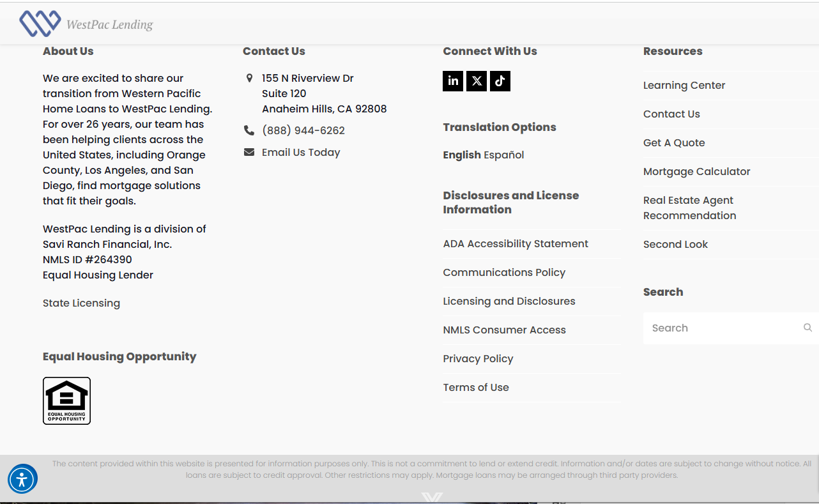Click the Translation Options heading

(x=500, y=127)
